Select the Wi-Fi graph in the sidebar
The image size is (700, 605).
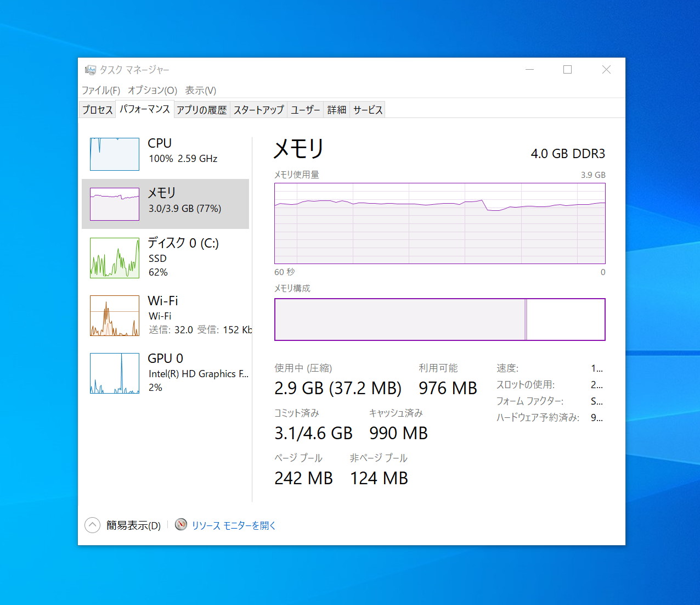click(114, 316)
